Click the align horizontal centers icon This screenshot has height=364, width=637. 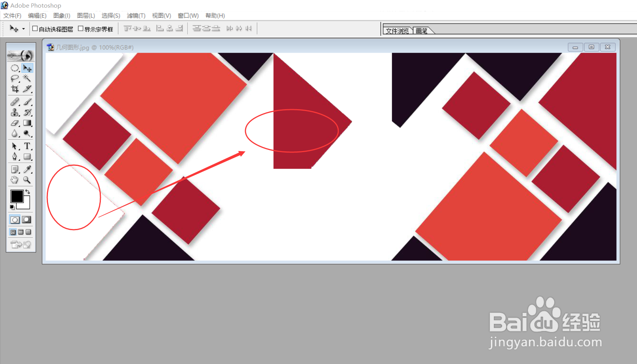pyautogui.click(x=170, y=29)
